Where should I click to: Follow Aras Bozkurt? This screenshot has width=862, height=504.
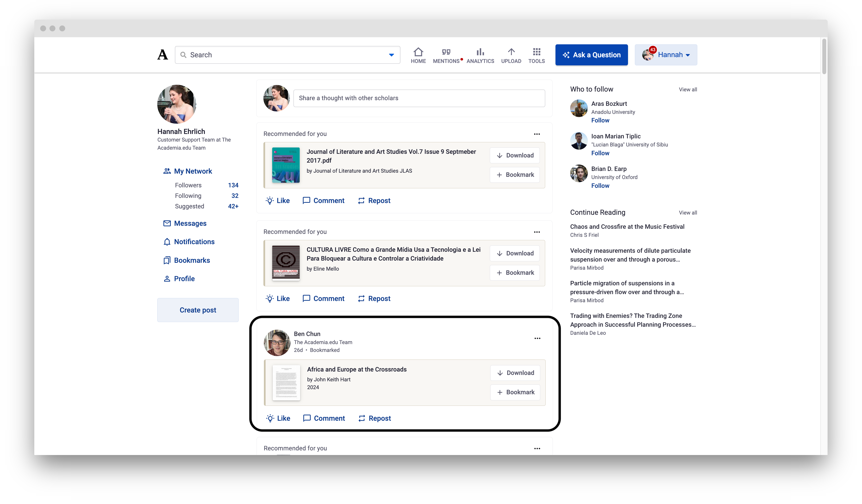click(600, 120)
